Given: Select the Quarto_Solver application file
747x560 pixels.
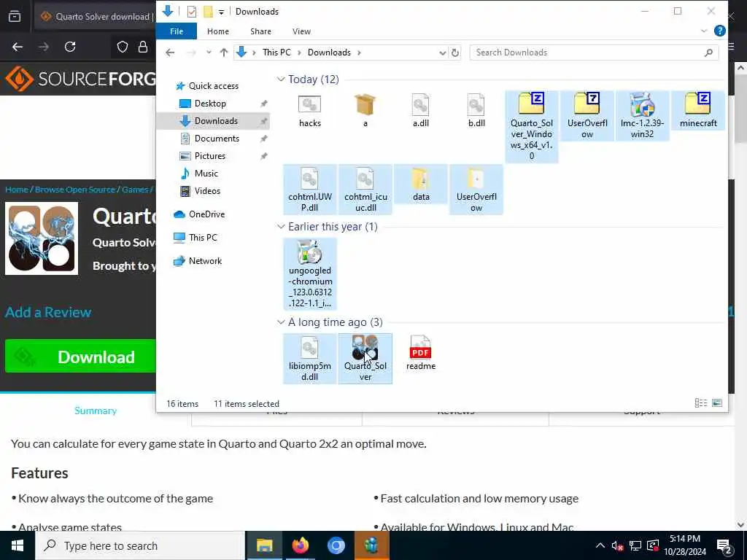Looking at the screenshot, I should [365, 359].
